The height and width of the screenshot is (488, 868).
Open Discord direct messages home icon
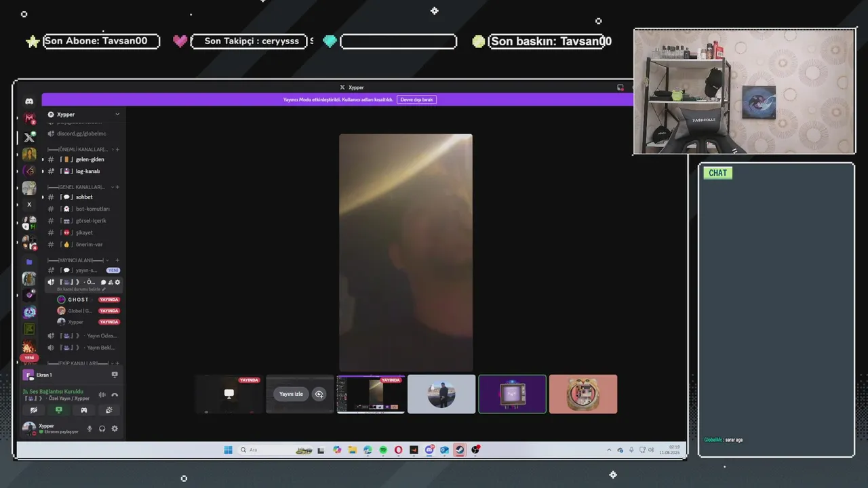(x=29, y=101)
